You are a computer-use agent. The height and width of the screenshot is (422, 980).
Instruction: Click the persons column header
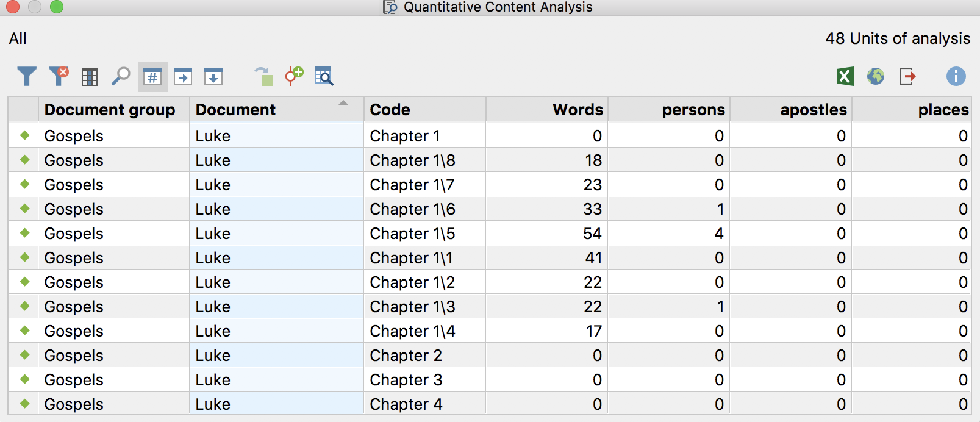[693, 110]
